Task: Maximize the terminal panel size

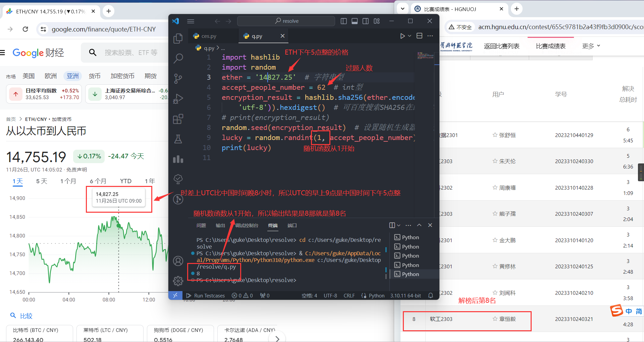Action: click(x=419, y=225)
